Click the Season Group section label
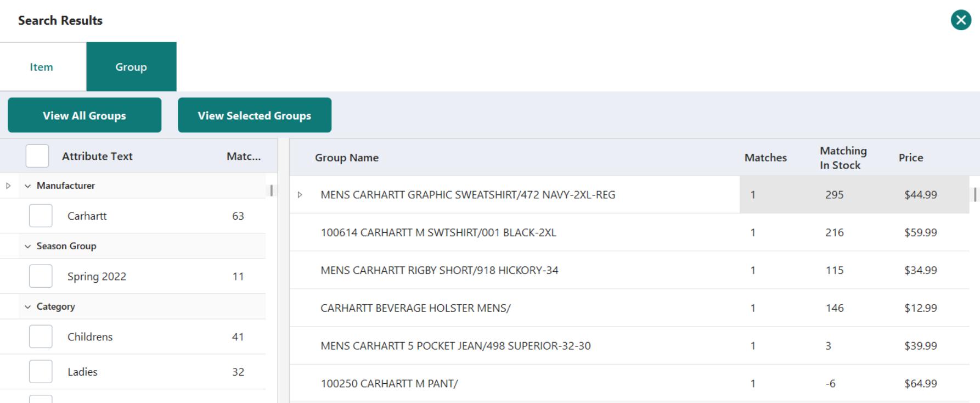 coord(66,246)
